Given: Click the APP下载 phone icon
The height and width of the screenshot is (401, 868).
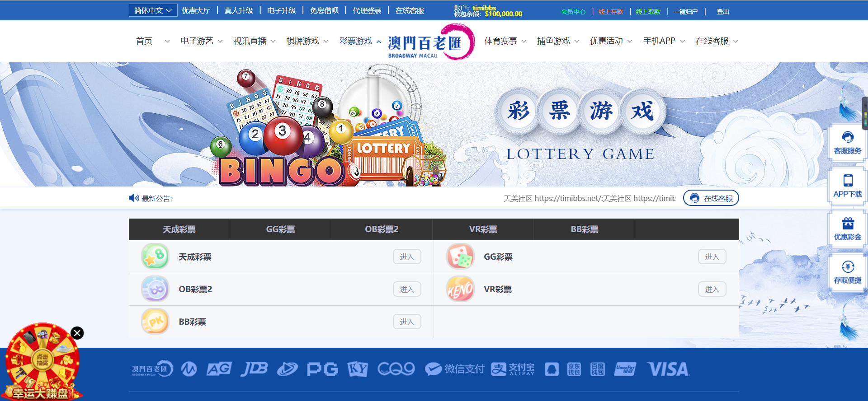Looking at the screenshot, I should click(848, 181).
